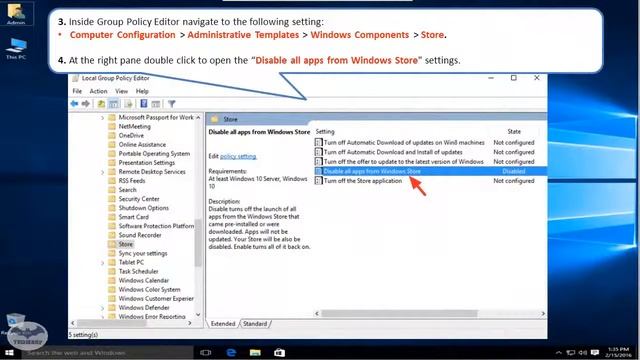Click the Up one level folder icon
This screenshot has width=640, height=360.
[x=101, y=104]
